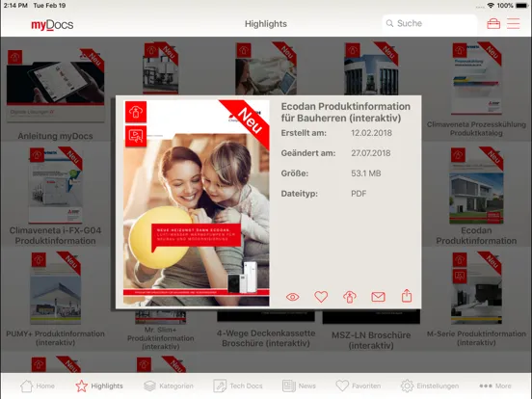Click 'MSZ-LN Broschüre (interaktiv)' title

[x=371, y=340]
